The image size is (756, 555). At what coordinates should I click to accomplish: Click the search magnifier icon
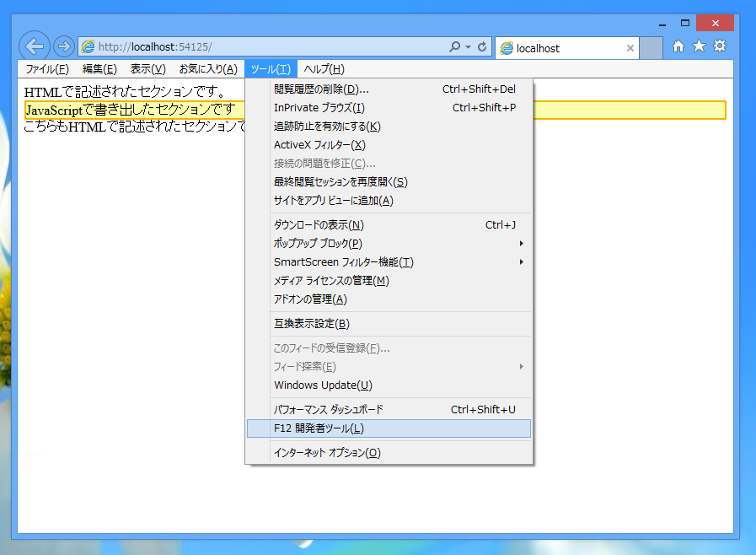click(x=453, y=47)
